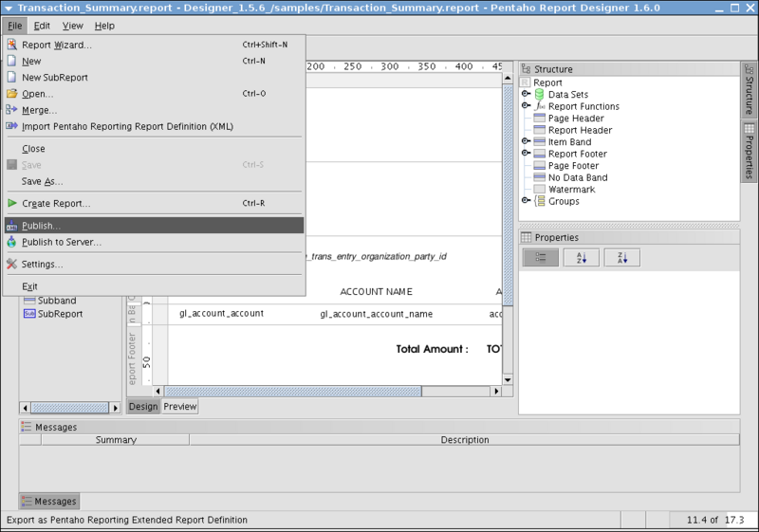Click the Report Header band icon
The width and height of the screenshot is (759, 532).
[539, 130]
